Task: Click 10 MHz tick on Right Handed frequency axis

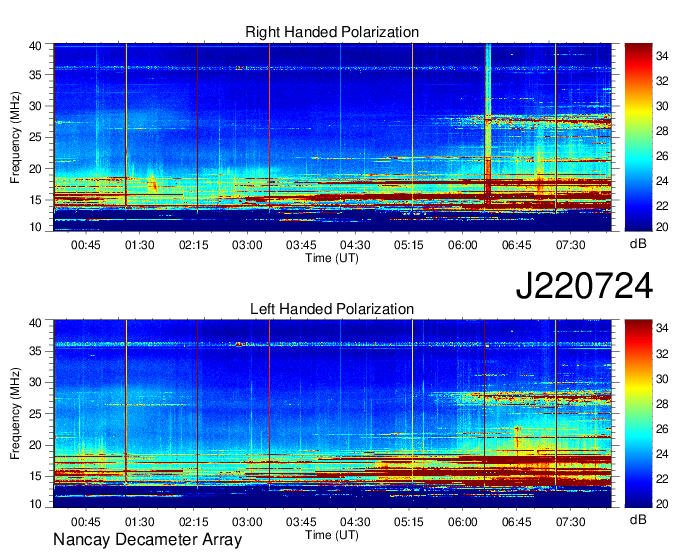Action: pos(36,227)
